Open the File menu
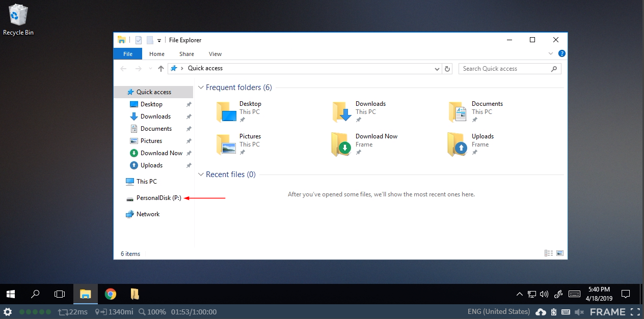 point(127,53)
